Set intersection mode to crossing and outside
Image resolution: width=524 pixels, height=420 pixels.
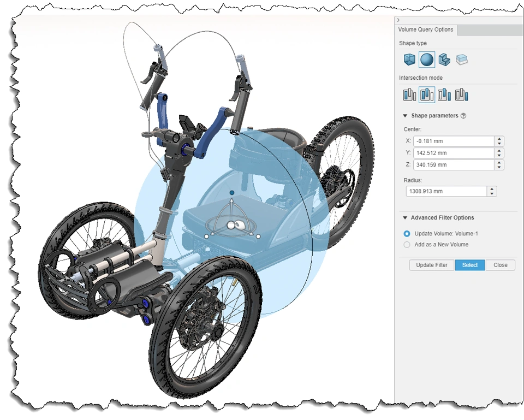click(444, 94)
